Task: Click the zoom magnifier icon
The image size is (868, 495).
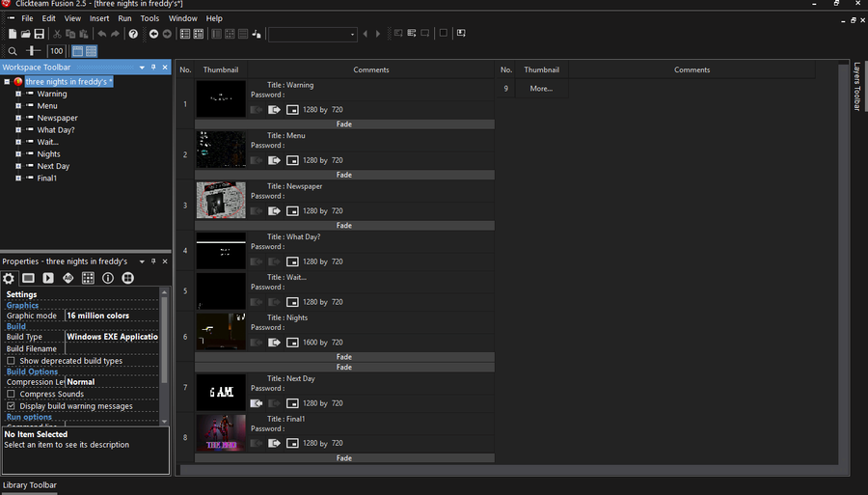Action: (x=13, y=51)
